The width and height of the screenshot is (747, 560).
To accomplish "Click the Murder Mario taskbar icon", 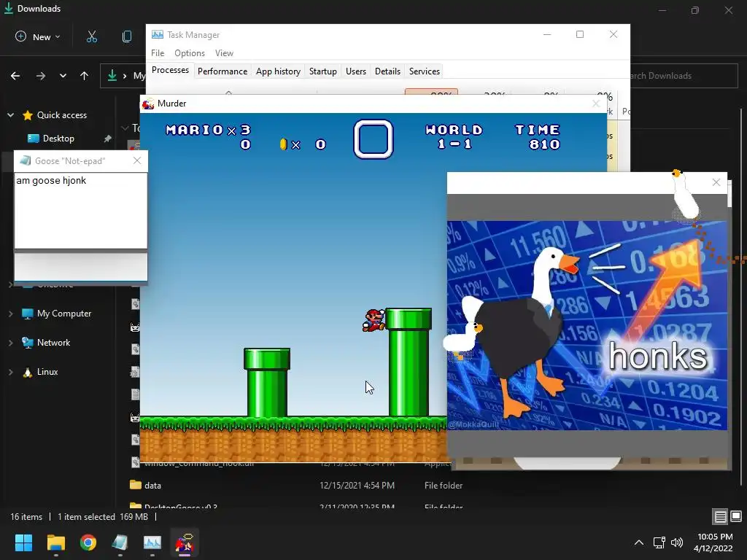I will pyautogui.click(x=185, y=542).
